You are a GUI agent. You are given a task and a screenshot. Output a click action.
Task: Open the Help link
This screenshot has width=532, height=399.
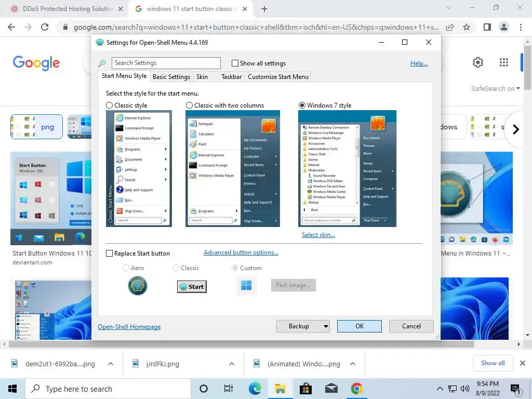click(x=419, y=63)
